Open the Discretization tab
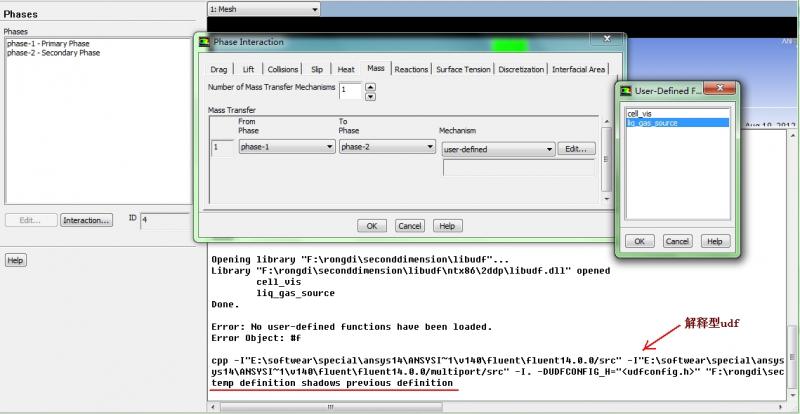The height and width of the screenshot is (414, 800). [521, 69]
